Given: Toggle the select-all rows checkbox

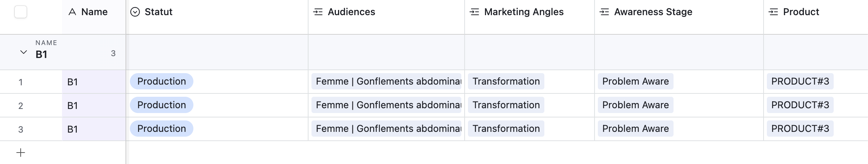Looking at the screenshot, I should pyautogui.click(x=21, y=12).
